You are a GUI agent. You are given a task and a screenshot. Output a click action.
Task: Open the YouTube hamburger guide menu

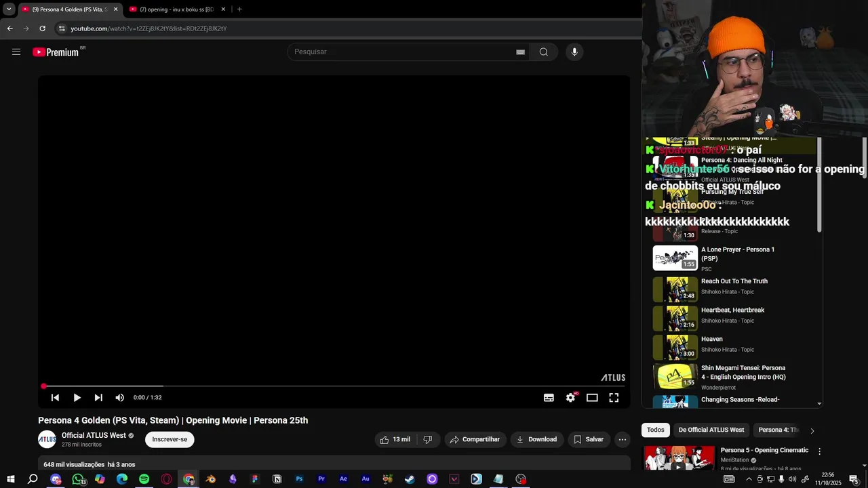[x=16, y=52]
